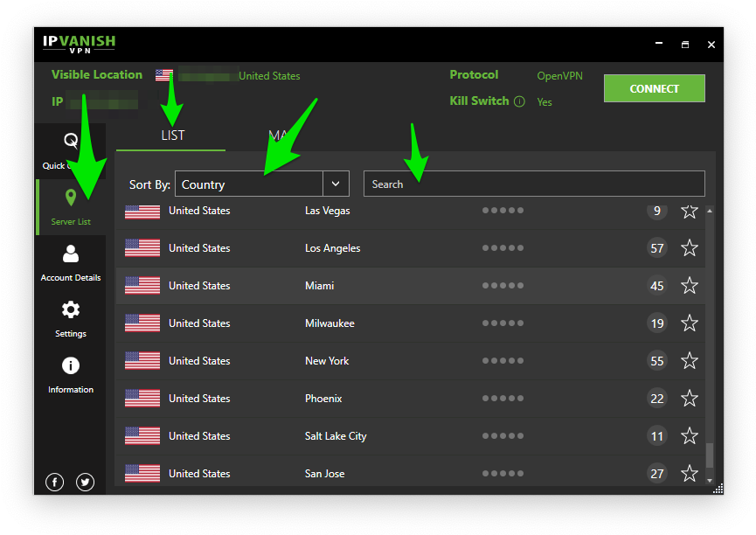The height and width of the screenshot is (535, 756).
Task: Click the Phoenix server count 22
Action: pyautogui.click(x=657, y=399)
